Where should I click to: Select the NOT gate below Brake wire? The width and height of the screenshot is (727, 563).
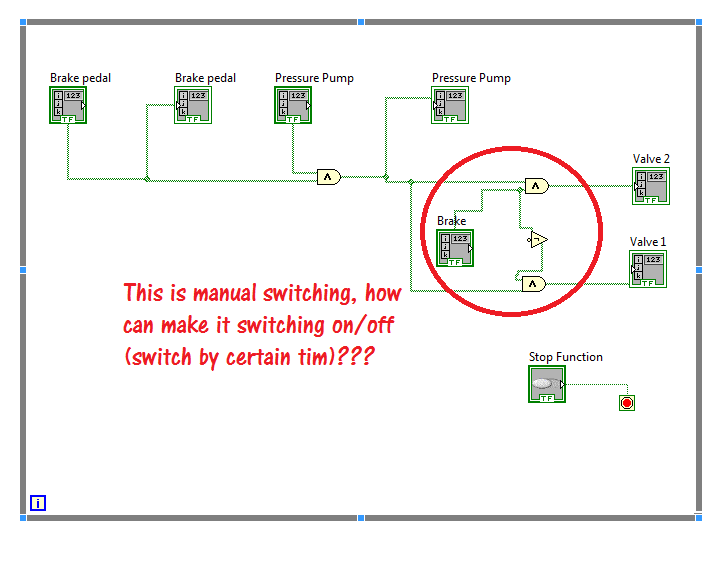tap(538, 239)
